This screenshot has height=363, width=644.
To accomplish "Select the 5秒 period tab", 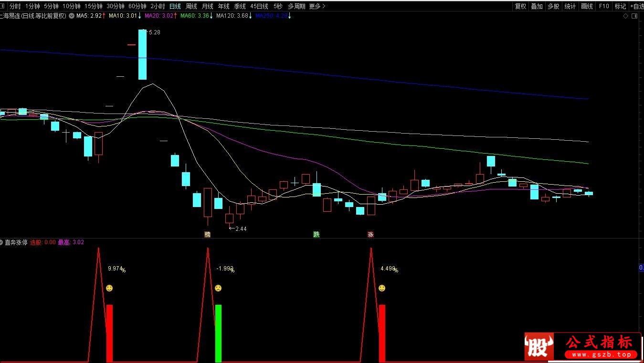I will point(278,6).
